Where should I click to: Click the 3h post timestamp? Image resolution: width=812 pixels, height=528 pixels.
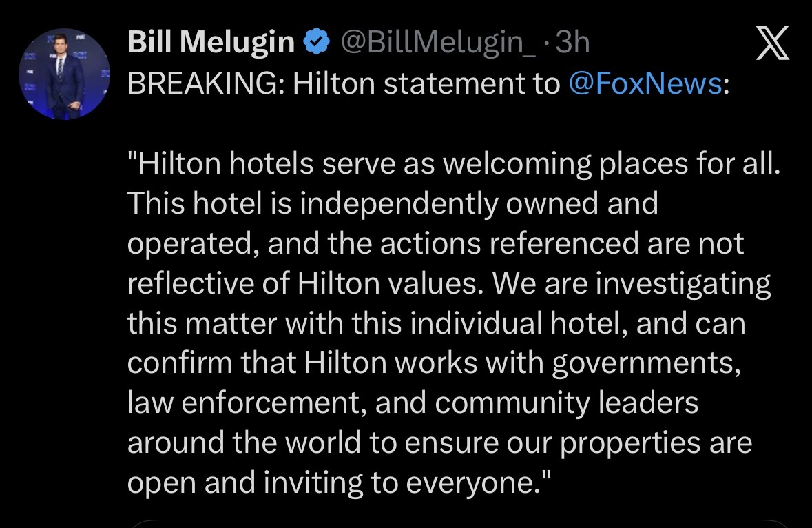click(x=572, y=44)
